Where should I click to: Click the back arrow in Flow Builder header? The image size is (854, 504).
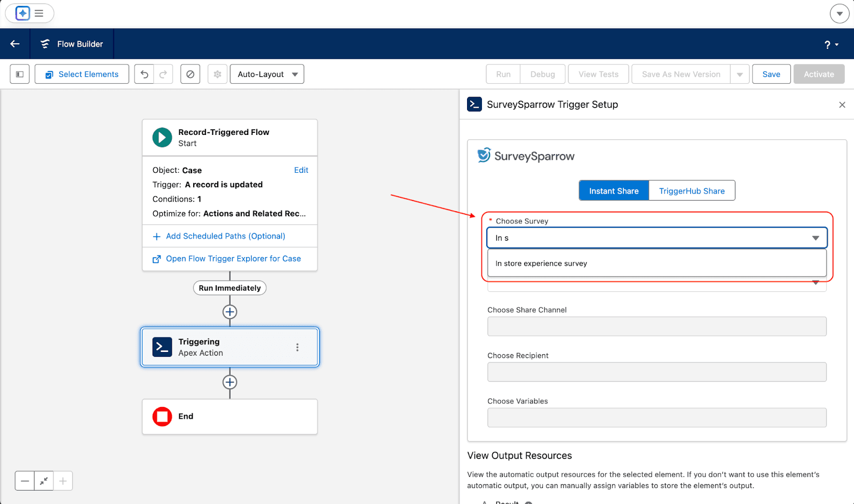click(x=15, y=44)
